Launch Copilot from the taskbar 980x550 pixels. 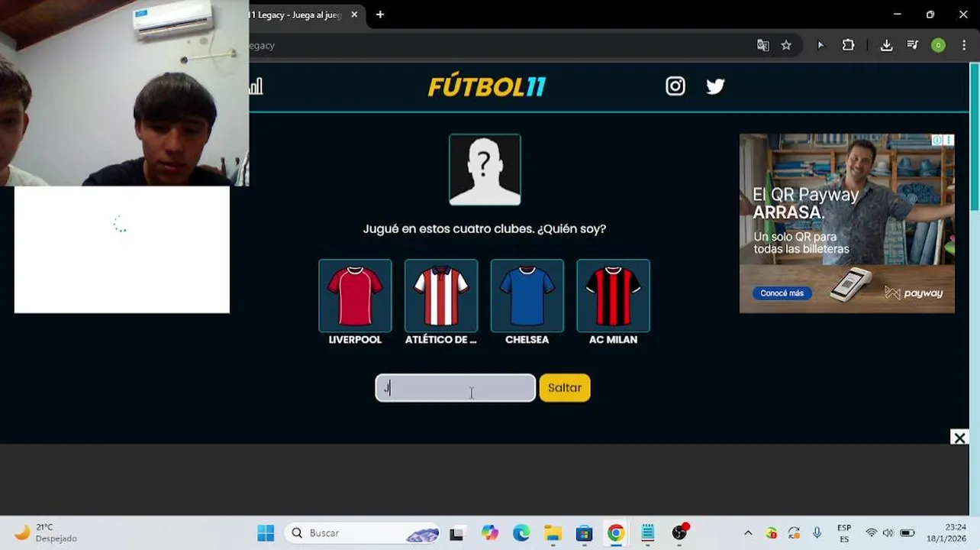click(x=489, y=533)
